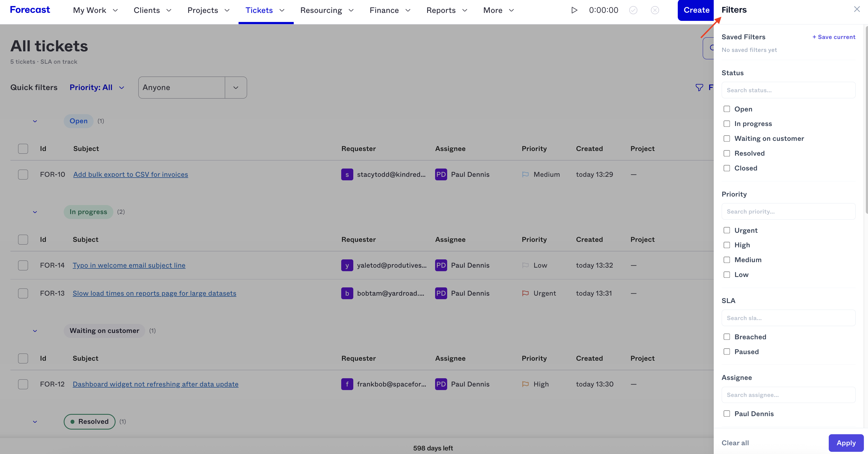Viewport: 868px width, 454px height.
Task: Check the Urgent priority filter
Action: 726,230
